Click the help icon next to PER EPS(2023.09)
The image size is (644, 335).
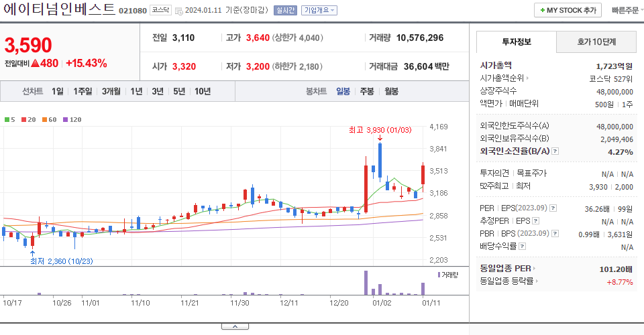pos(553,208)
